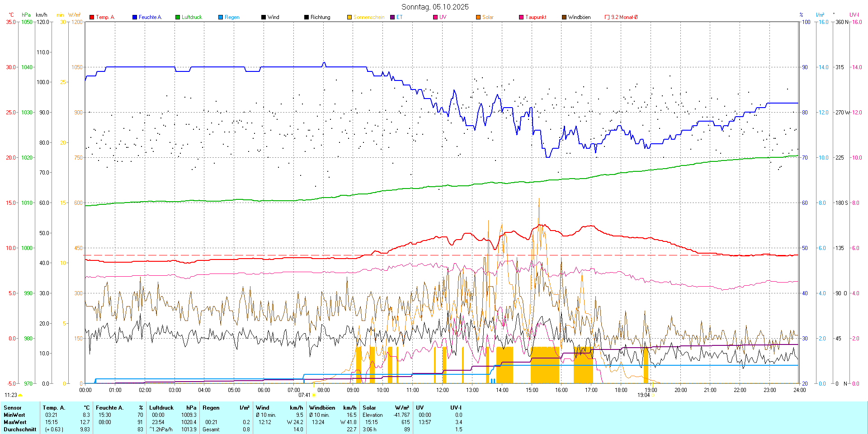Click the 12:00 time axis label
Screen dimensions: 868x434
click(442, 390)
